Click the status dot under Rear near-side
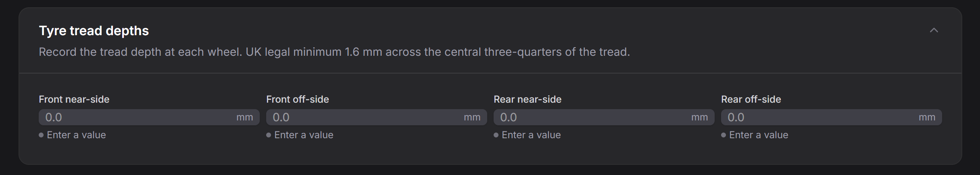This screenshot has width=980, height=175. pyautogui.click(x=496, y=135)
